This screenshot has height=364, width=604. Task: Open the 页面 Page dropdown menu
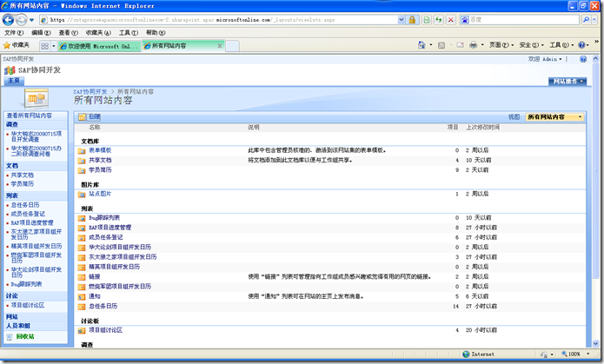click(x=501, y=45)
